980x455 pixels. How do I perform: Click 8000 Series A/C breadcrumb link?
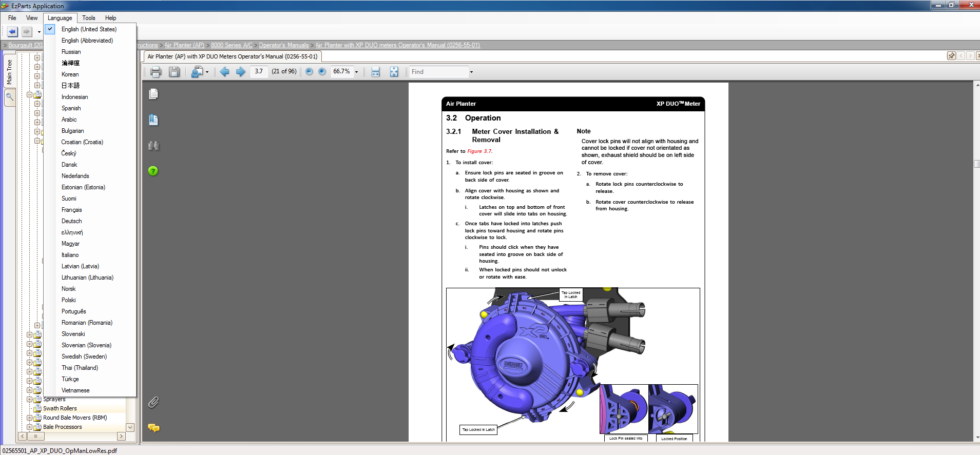(x=232, y=45)
